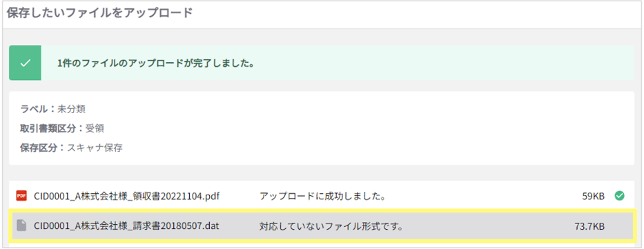This screenshot has width=644, height=249.
Task: Click blank area inside the label summary card
Action: 370,128
